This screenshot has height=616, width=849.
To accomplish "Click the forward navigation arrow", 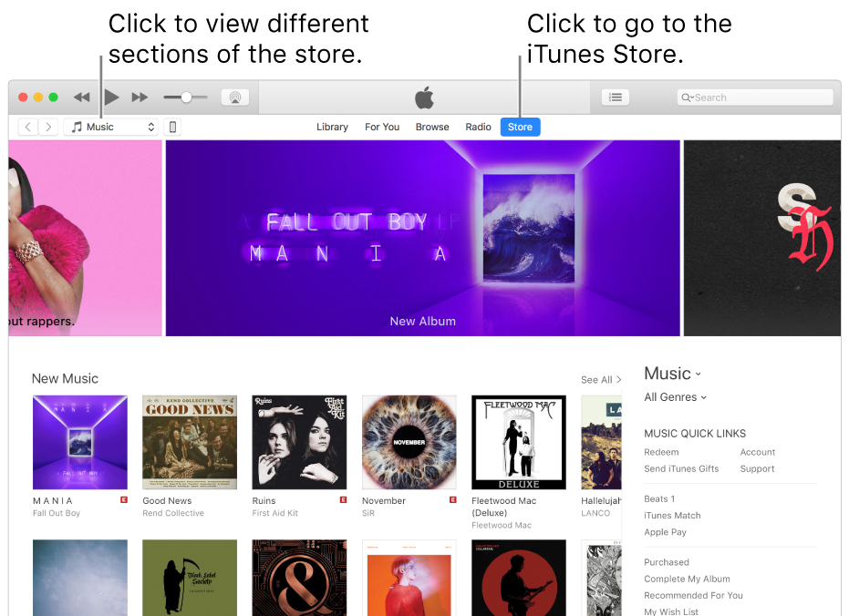I will pos(48,127).
